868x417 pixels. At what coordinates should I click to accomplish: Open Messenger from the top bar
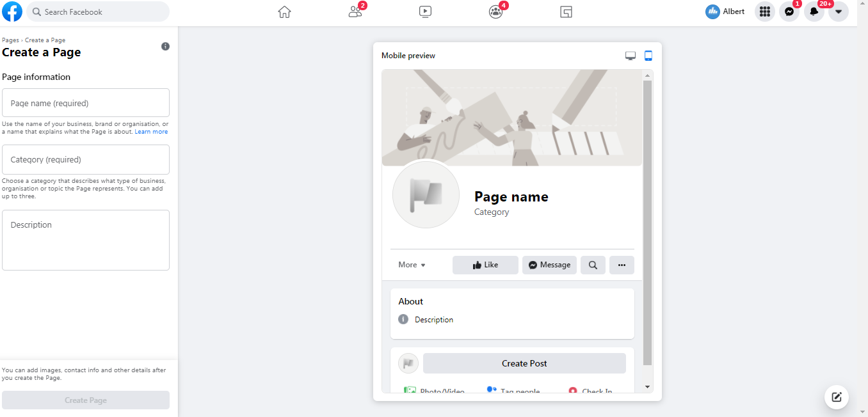point(789,12)
